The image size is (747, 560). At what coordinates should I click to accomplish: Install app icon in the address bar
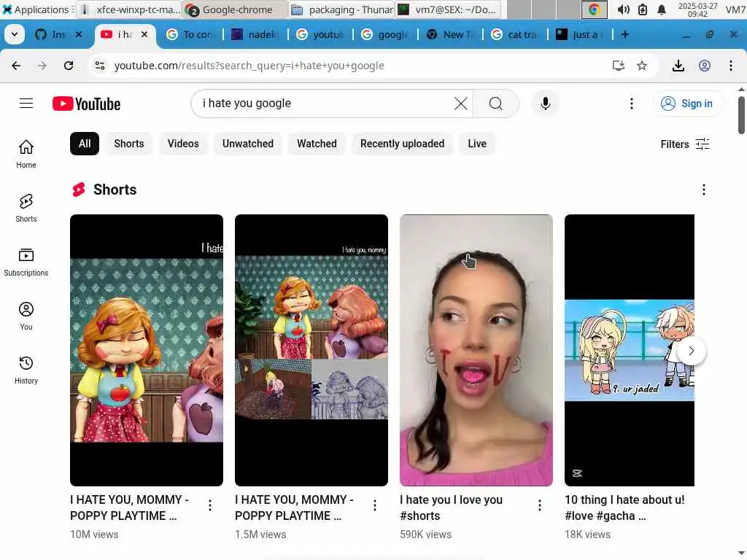point(619,66)
